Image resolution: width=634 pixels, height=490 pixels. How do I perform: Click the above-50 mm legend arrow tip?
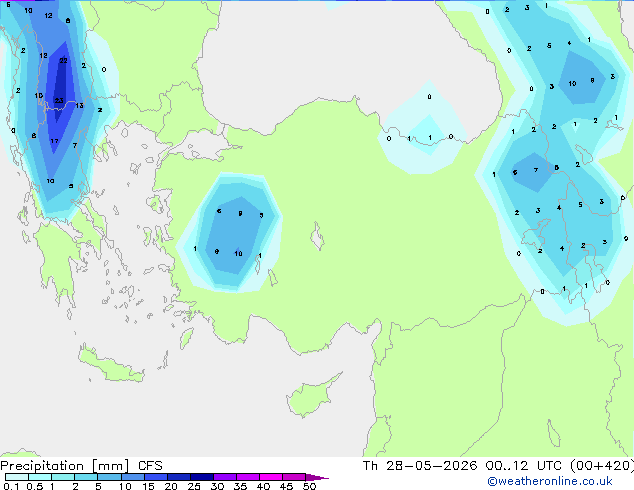pos(317,478)
